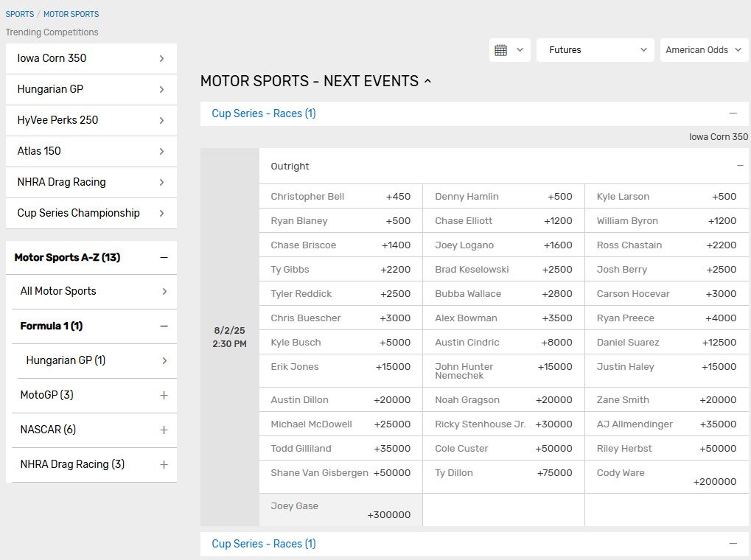
Task: Select AJ Allmendinger +35000
Action: point(667,424)
